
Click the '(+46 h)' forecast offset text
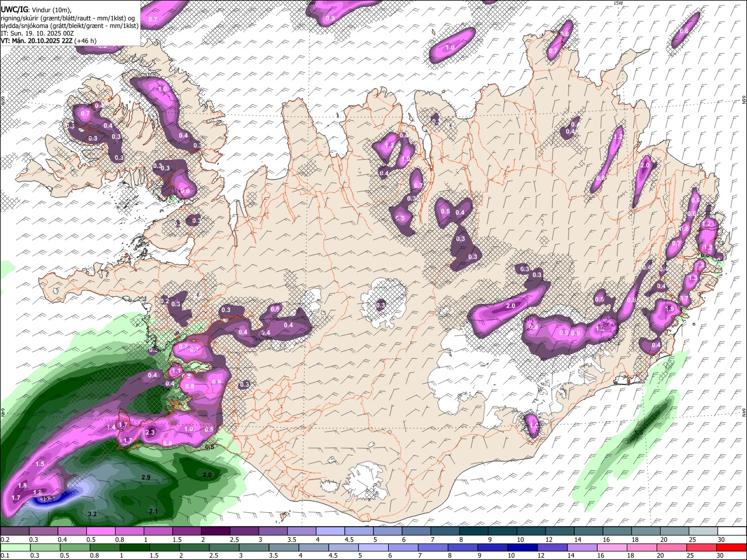click(x=86, y=41)
